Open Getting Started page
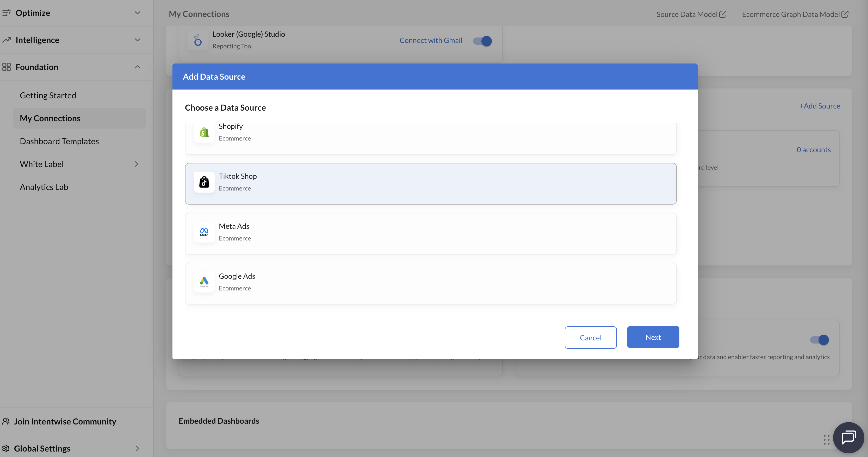The height and width of the screenshot is (457, 868). [x=48, y=95]
